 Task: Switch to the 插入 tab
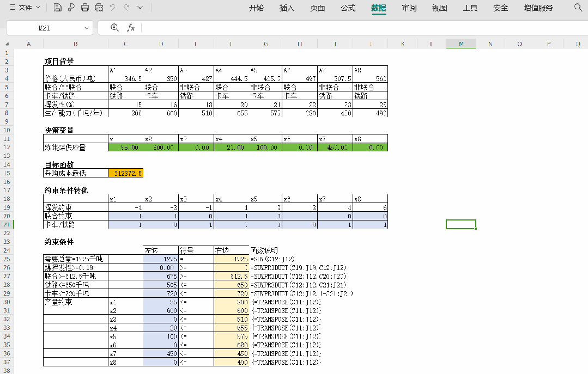coord(287,8)
